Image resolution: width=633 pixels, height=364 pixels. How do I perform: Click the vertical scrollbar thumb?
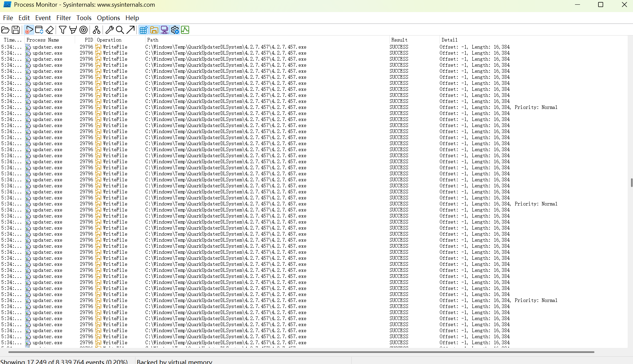tap(631, 183)
